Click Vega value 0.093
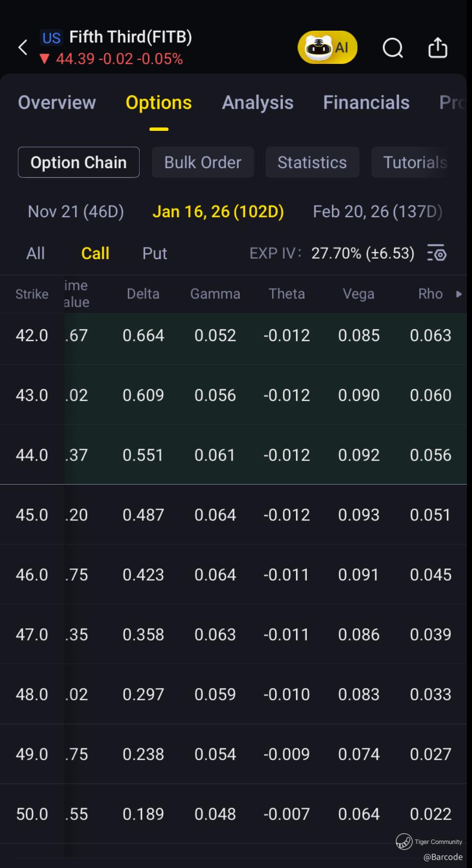The image size is (472, 868). point(359,515)
